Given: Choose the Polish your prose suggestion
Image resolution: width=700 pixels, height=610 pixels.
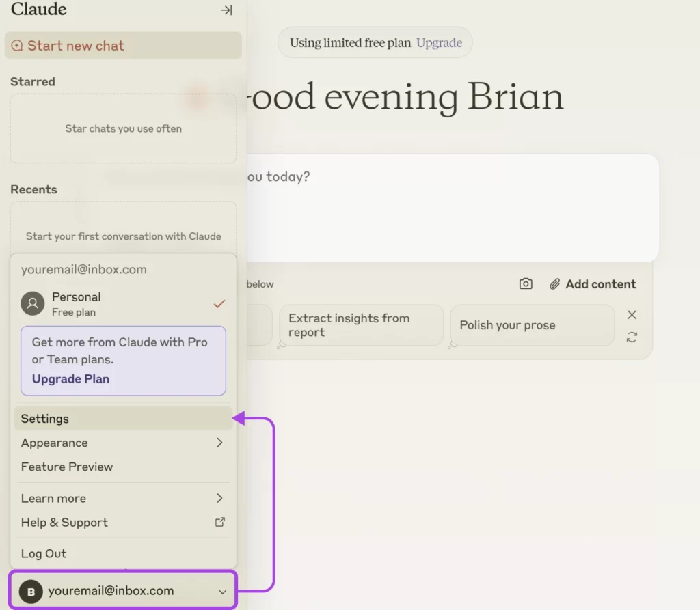Looking at the screenshot, I should (x=532, y=325).
